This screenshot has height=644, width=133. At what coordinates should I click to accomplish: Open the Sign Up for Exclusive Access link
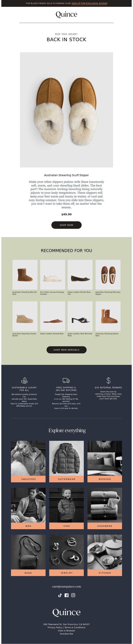89,3
